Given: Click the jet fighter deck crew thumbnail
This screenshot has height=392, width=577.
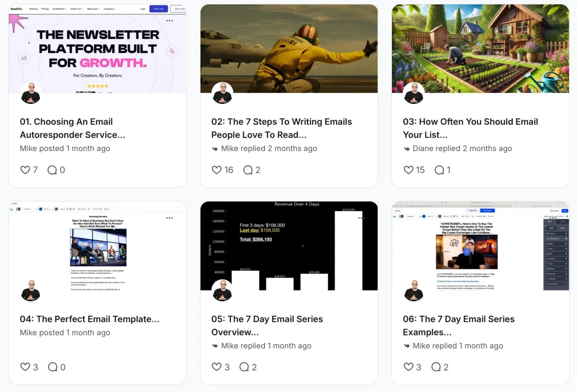Looking at the screenshot, I should pyautogui.click(x=289, y=49).
